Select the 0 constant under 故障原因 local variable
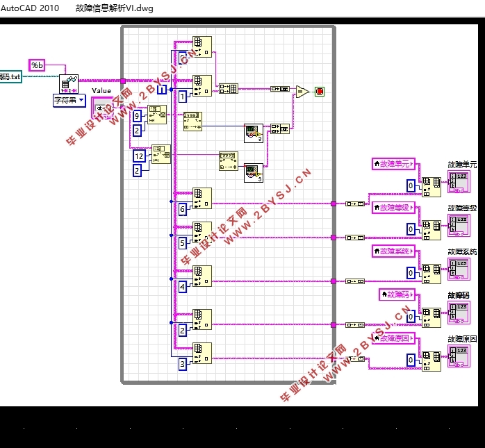The image size is (485, 448). (411, 360)
